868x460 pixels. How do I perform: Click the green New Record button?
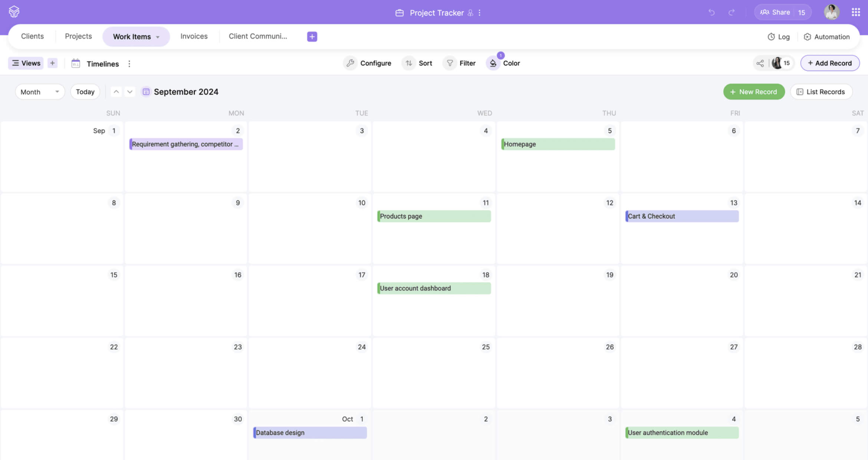[x=754, y=92]
